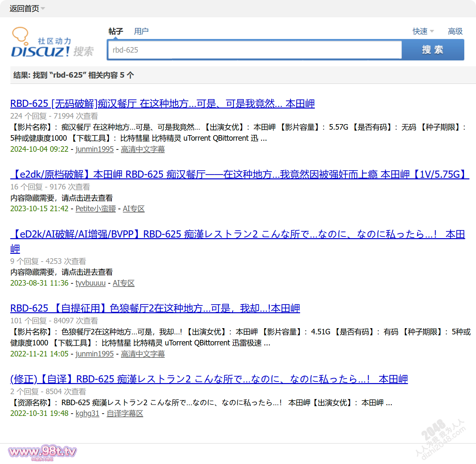This screenshot has width=476, height=464.
Task: Open the result title beginning with (修正)【自译】
Action: pyautogui.click(x=209, y=379)
